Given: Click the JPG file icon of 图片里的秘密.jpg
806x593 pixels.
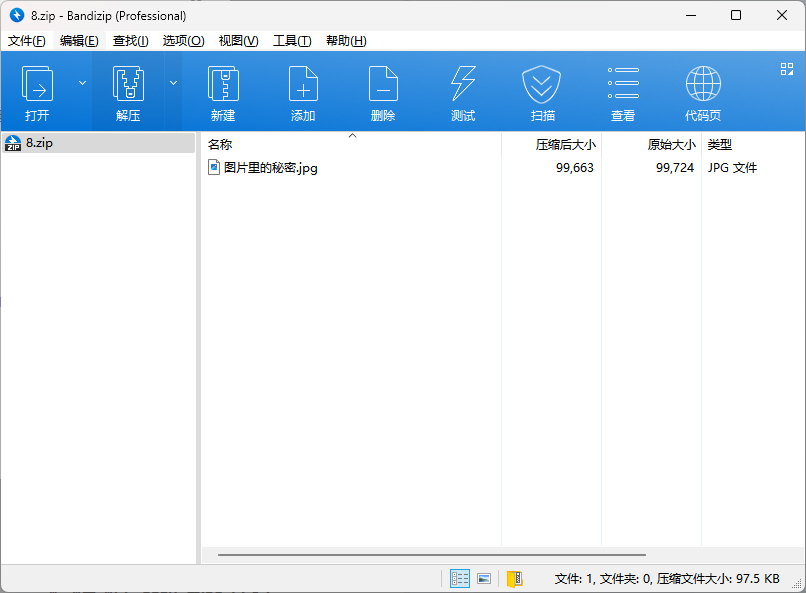Looking at the screenshot, I should tap(214, 167).
